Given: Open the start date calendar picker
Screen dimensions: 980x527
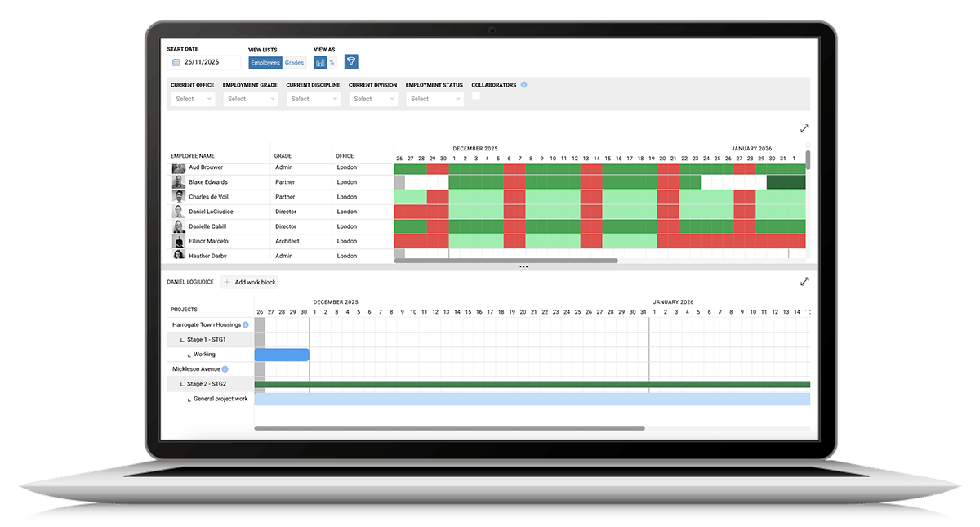Looking at the screenshot, I should tap(176, 62).
